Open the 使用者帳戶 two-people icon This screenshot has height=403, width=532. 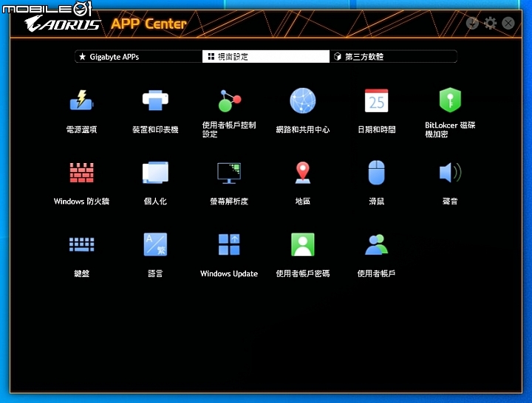click(x=376, y=244)
